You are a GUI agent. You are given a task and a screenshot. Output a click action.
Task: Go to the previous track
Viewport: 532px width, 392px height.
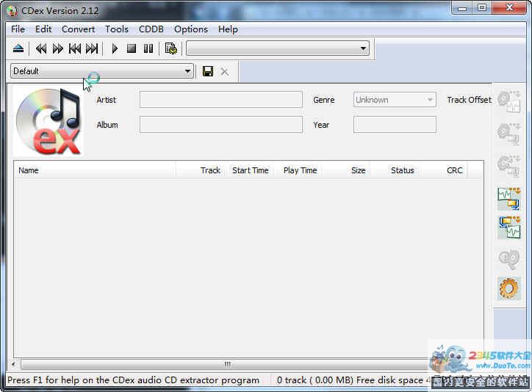[x=75, y=48]
